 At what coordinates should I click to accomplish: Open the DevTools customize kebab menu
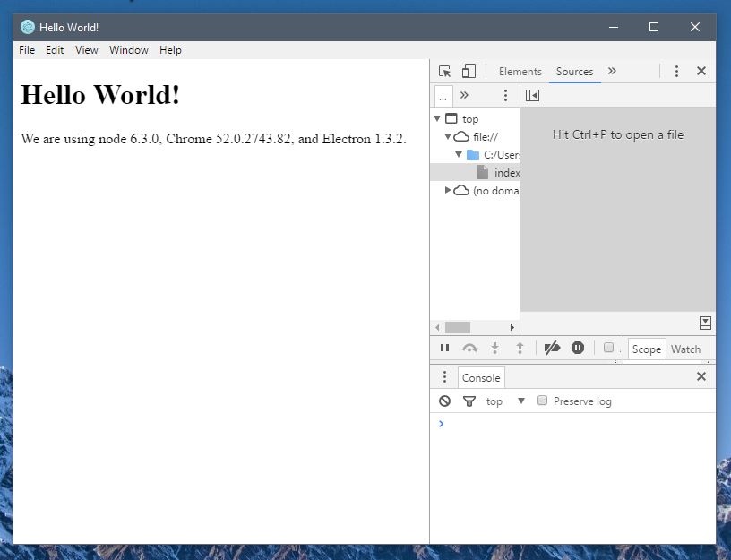(x=676, y=72)
